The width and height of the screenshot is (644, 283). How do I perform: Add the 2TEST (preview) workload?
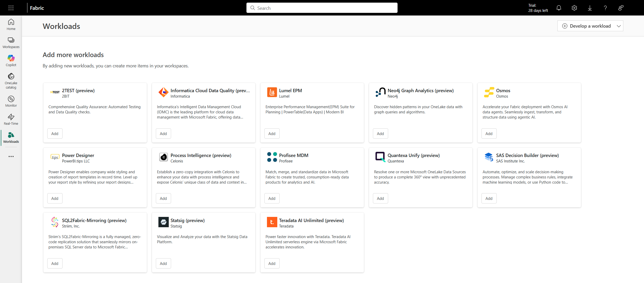tap(55, 133)
